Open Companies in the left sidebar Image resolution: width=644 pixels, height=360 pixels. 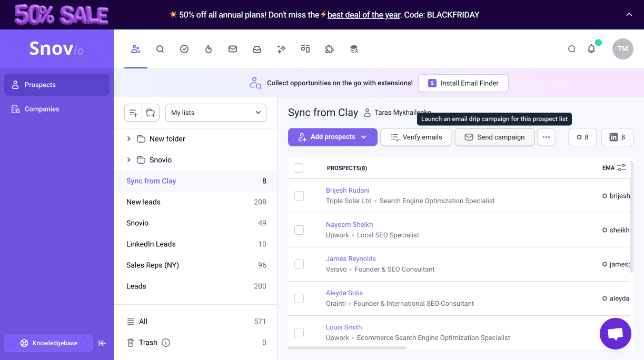42,109
